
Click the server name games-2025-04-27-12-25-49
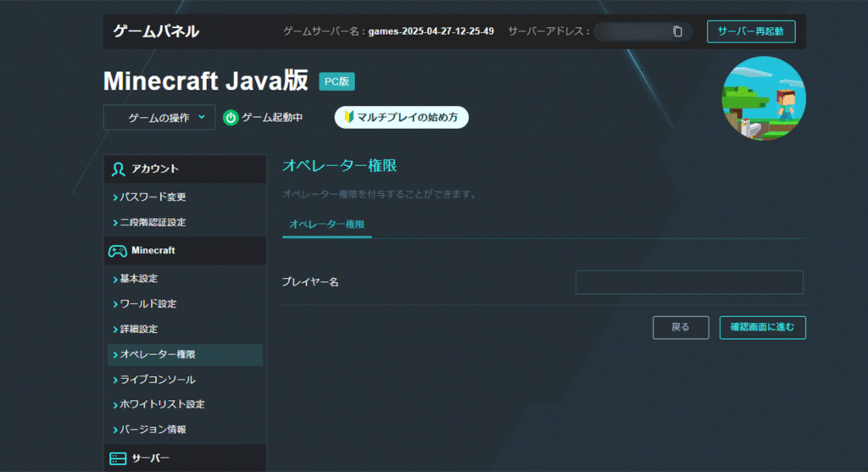pos(431,31)
